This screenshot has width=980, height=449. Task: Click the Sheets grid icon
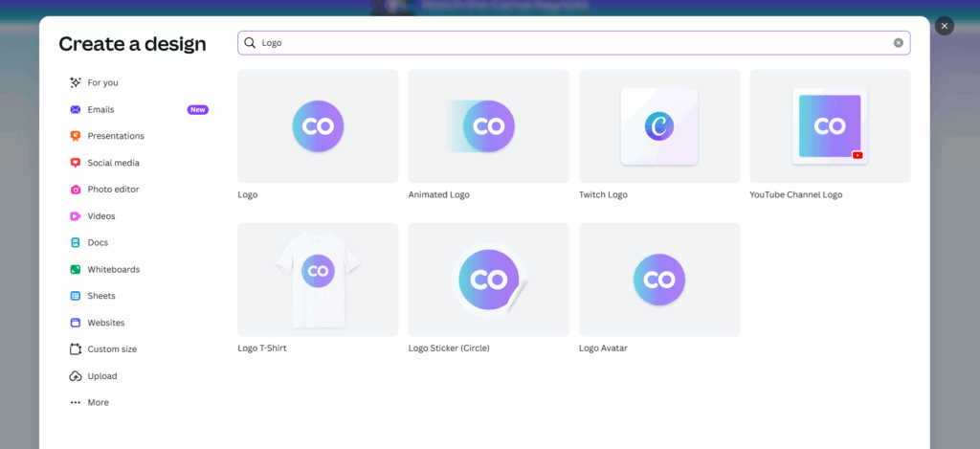[76, 296]
